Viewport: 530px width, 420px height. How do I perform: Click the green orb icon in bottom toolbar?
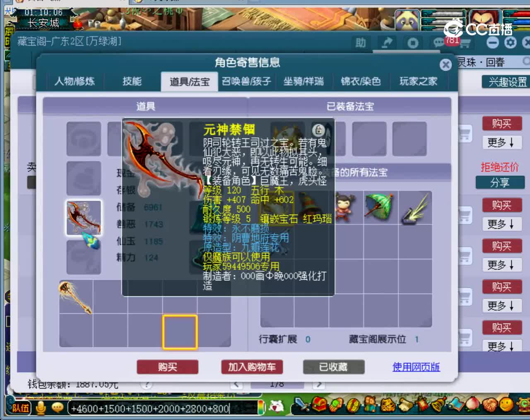tap(337, 405)
